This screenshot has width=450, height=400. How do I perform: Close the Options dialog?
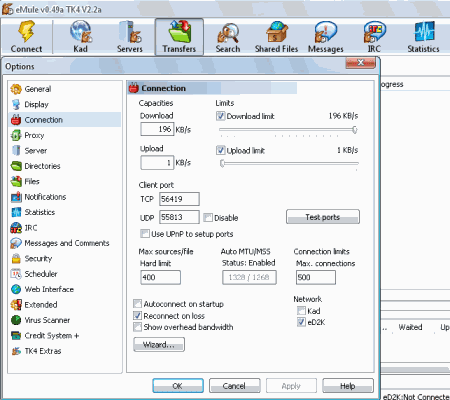(361, 63)
